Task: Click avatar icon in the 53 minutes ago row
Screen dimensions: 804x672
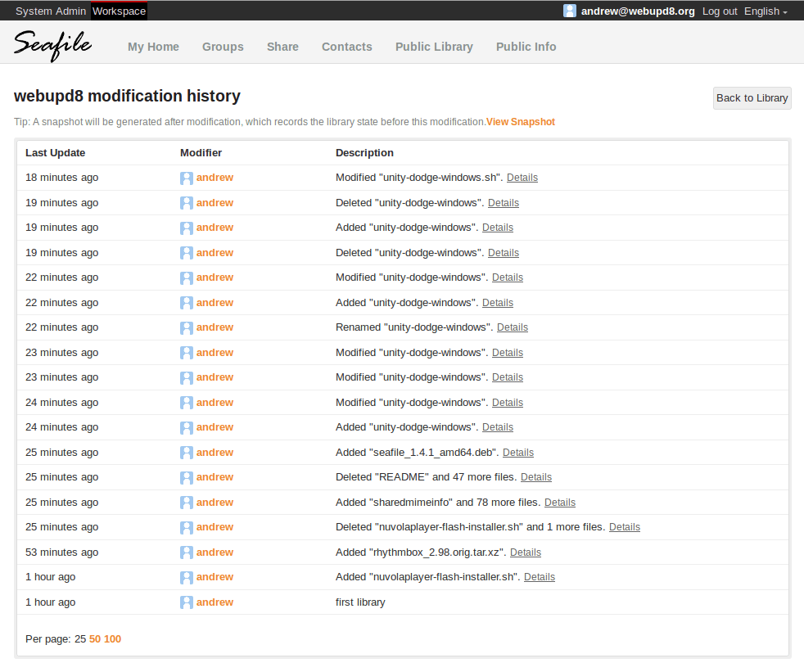Action: [187, 552]
